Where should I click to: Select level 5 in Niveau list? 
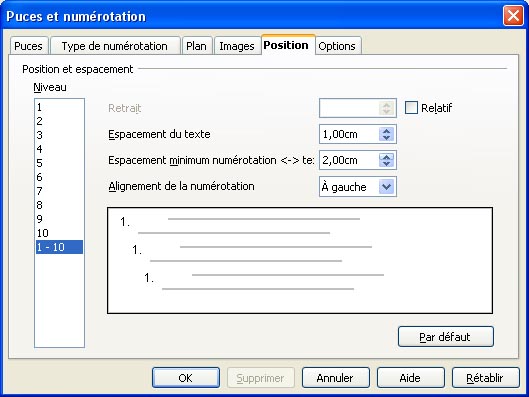click(x=59, y=163)
